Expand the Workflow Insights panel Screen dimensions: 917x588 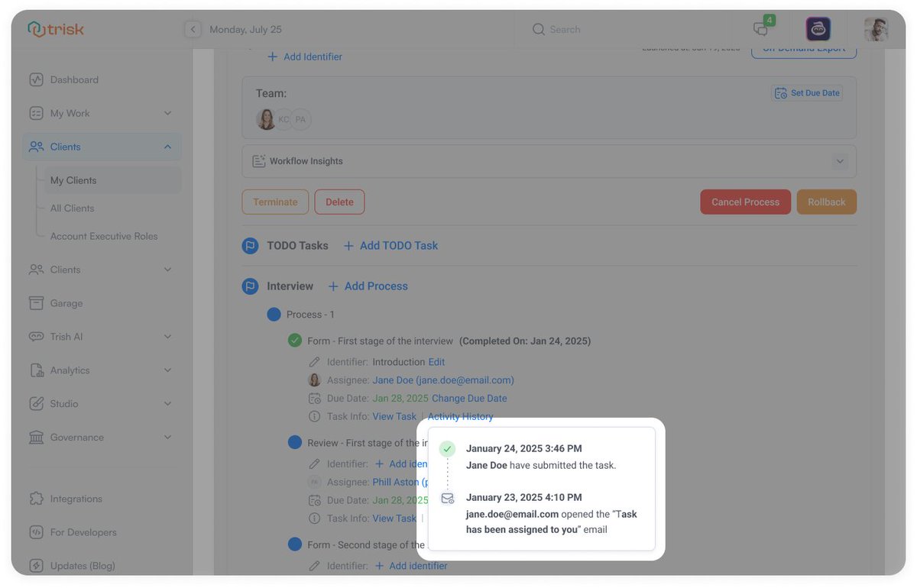(840, 161)
